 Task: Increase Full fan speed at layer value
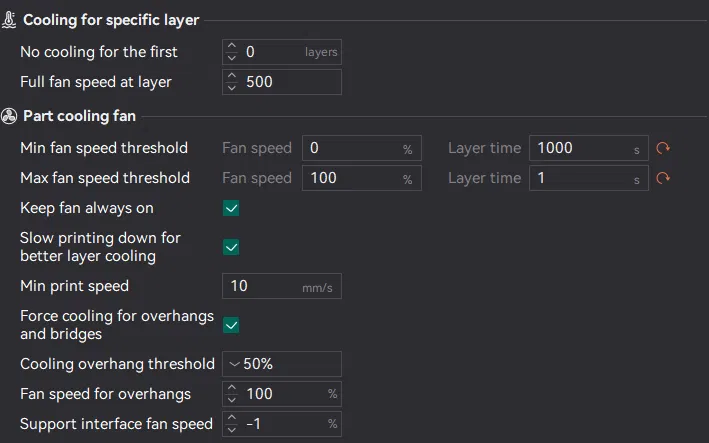pos(232,76)
